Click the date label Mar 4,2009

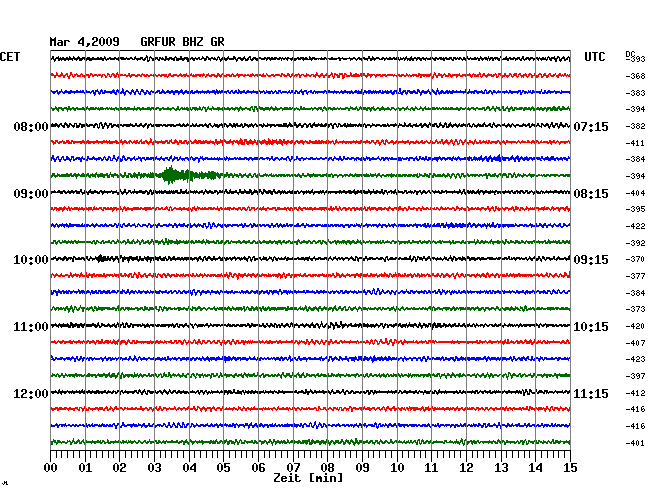(x=84, y=42)
